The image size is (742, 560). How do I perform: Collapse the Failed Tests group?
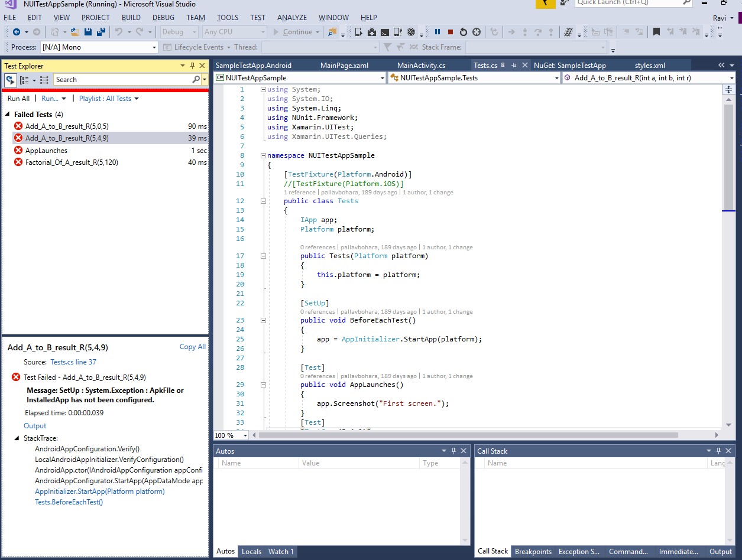coord(8,115)
